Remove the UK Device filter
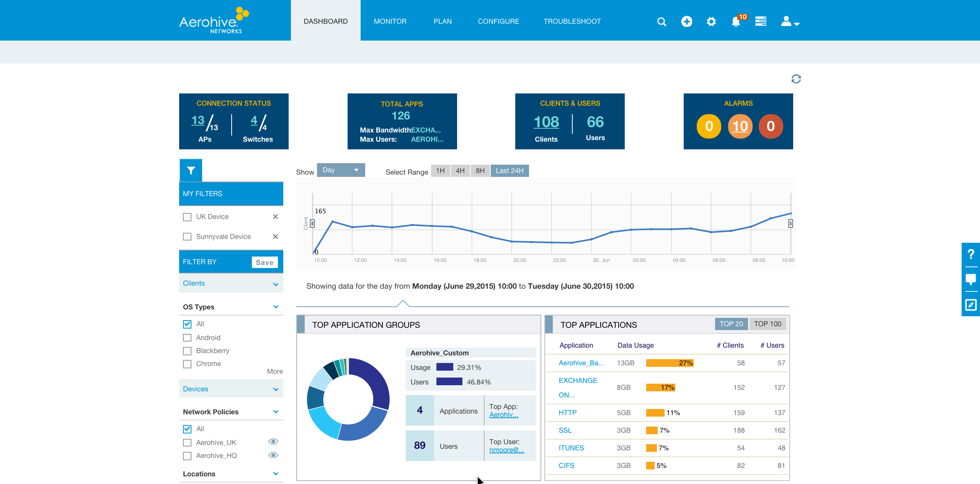This screenshot has height=484, width=980. (x=275, y=217)
